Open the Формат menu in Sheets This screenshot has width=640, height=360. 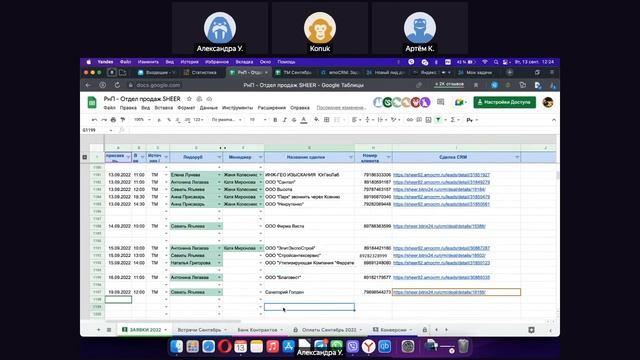186,108
